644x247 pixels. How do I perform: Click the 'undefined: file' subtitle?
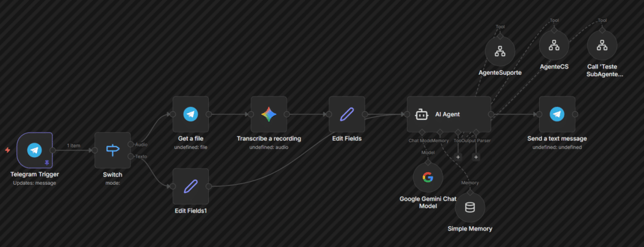(x=191, y=147)
